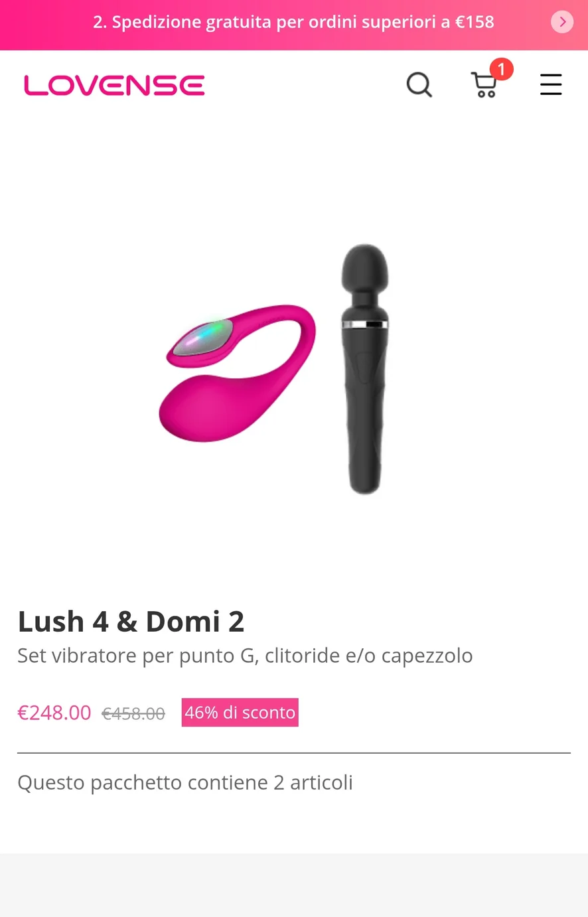Tap the set vibratore description subtitle
The image size is (588, 917).
tap(245, 656)
